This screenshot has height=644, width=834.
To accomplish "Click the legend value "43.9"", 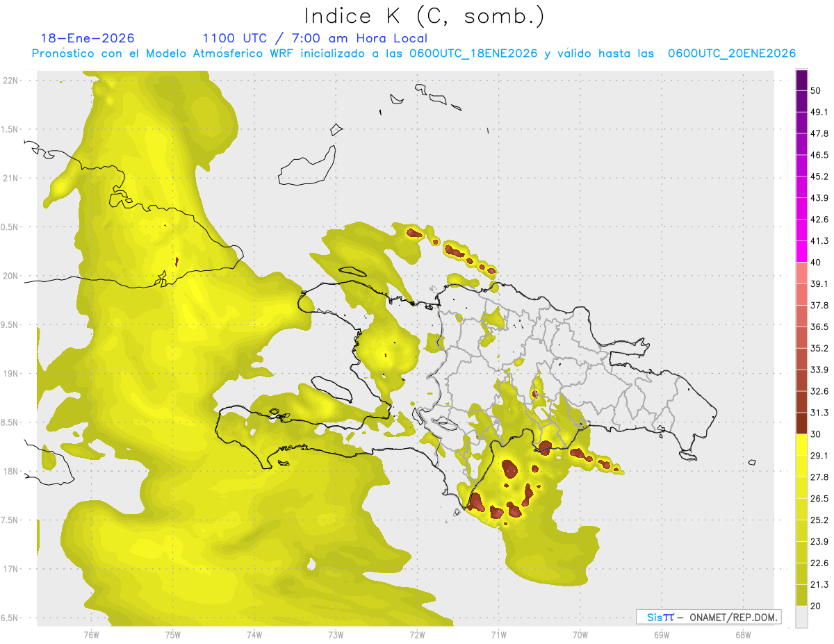I will click(819, 199).
